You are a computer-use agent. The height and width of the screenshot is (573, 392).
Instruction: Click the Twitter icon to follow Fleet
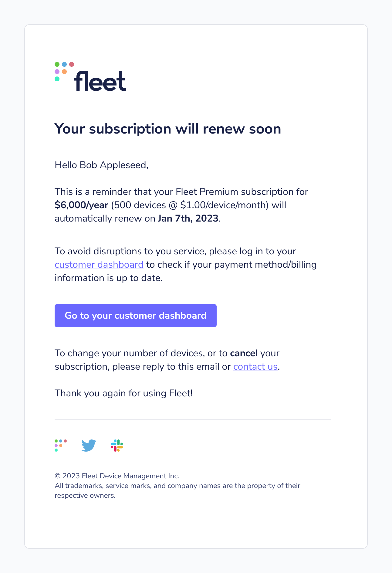tap(89, 445)
